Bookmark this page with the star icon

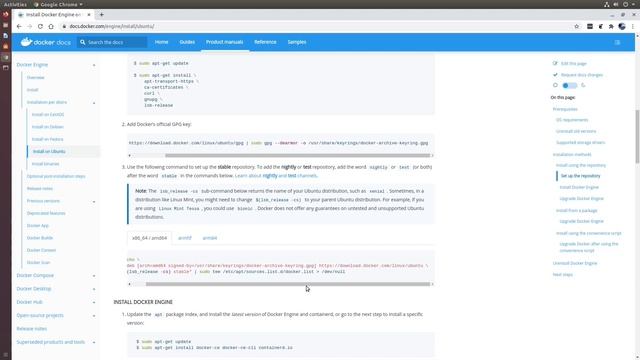point(577,26)
